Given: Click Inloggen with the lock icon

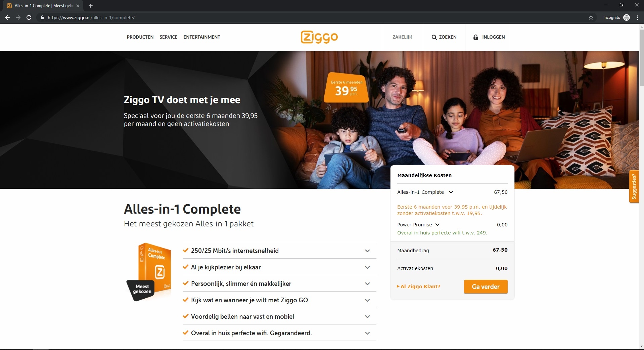Looking at the screenshot, I should click(x=489, y=37).
